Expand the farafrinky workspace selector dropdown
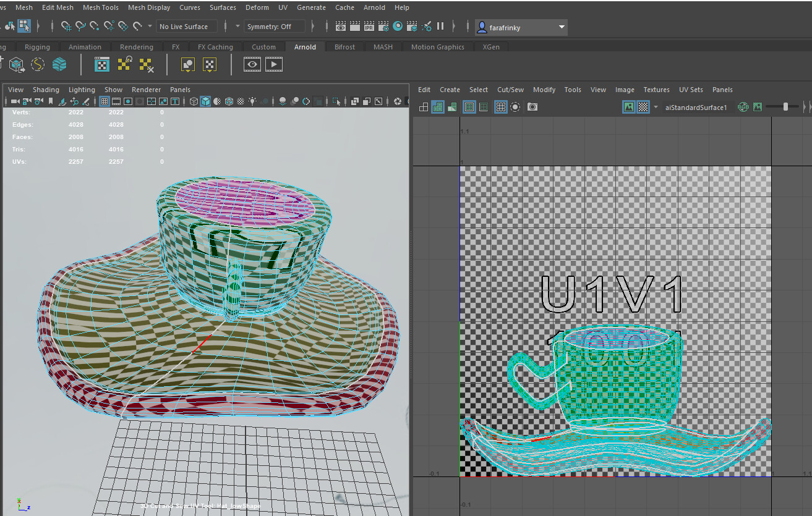This screenshot has width=812, height=516. click(x=561, y=27)
